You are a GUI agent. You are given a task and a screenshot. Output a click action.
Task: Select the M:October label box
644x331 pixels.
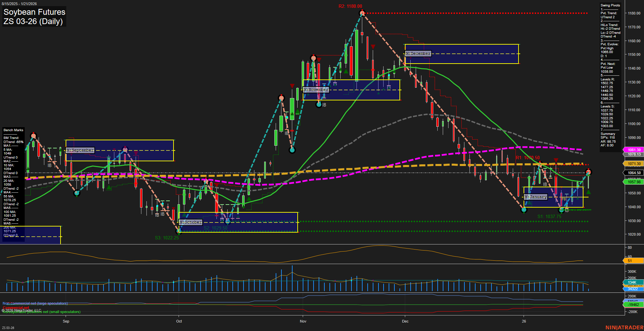coord(190,222)
